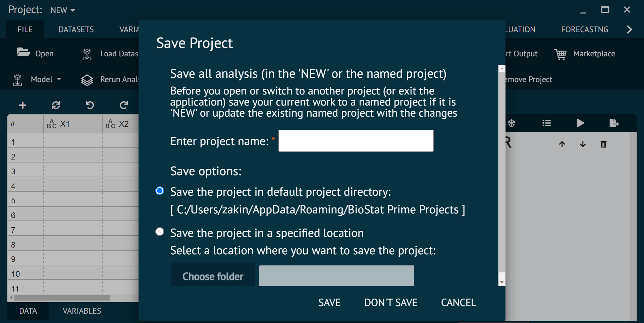Click the trash delete icon in the right panel
Viewport: 644px width, 323px height.
click(x=603, y=144)
